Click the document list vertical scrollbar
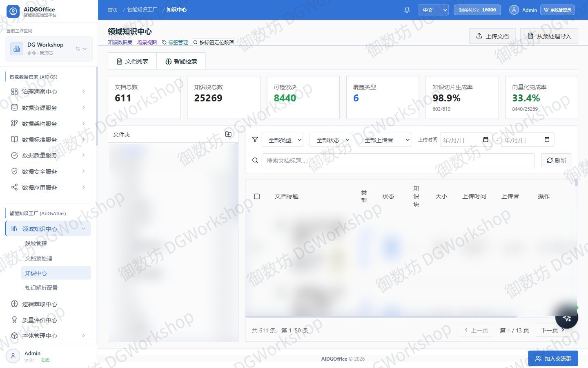Screen dimensions: 588x368 (x=576, y=183)
